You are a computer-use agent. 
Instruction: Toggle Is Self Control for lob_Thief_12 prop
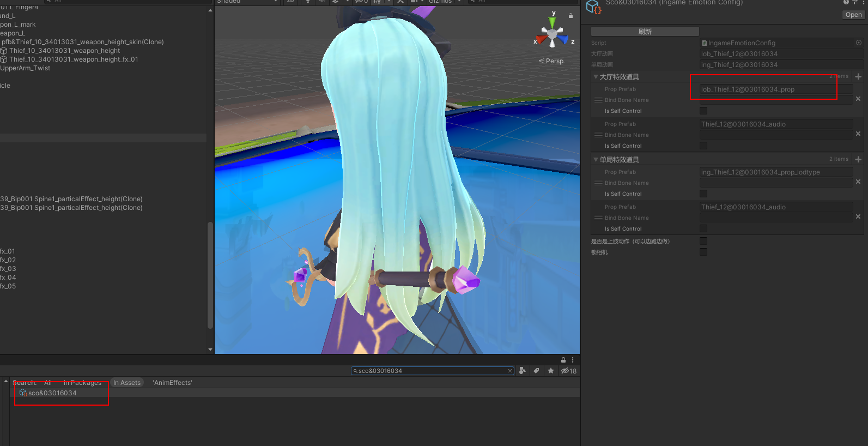pos(703,111)
